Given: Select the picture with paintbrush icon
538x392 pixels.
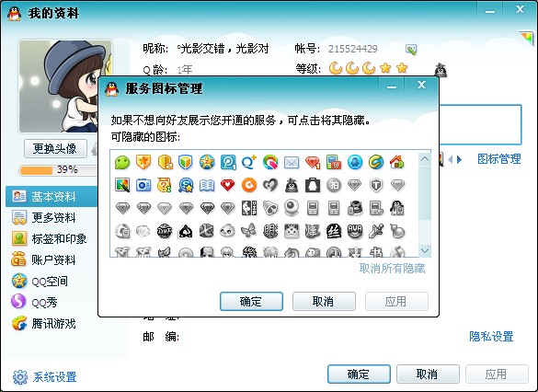Looking at the screenshot, I should pos(122,185).
